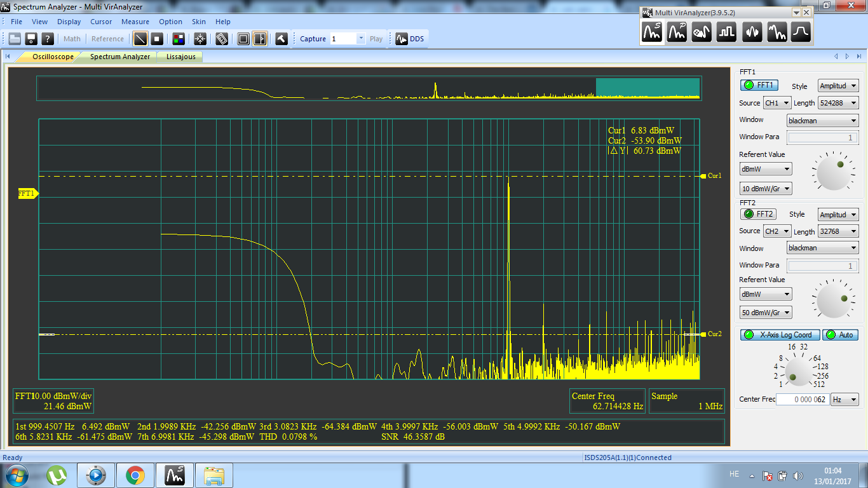Click the save disk toolbar icon
This screenshot has width=868, height=488.
[31, 39]
